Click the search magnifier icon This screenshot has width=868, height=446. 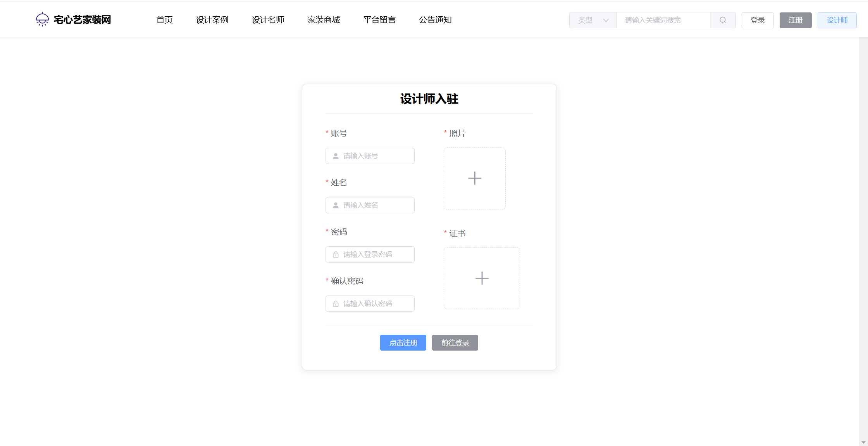tap(723, 20)
